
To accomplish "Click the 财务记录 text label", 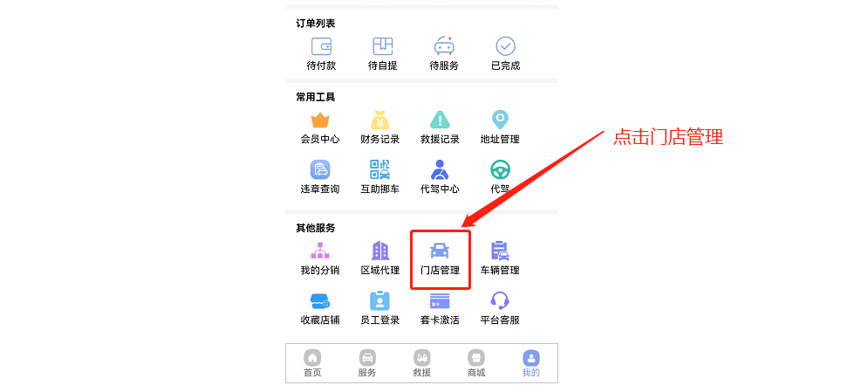I will [379, 140].
